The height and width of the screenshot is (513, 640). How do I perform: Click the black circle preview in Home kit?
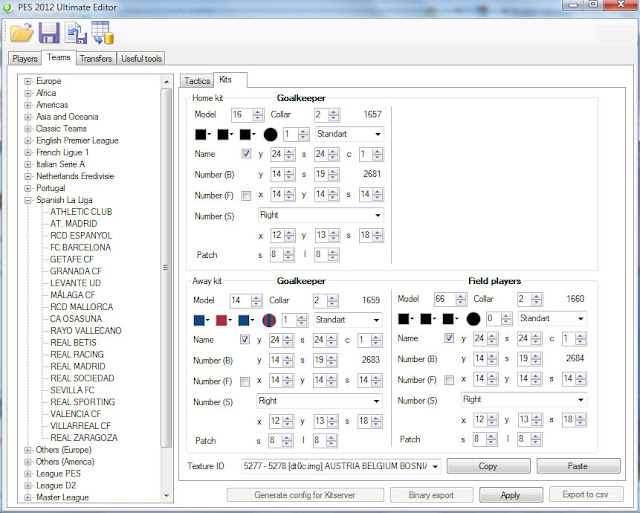(x=270, y=134)
